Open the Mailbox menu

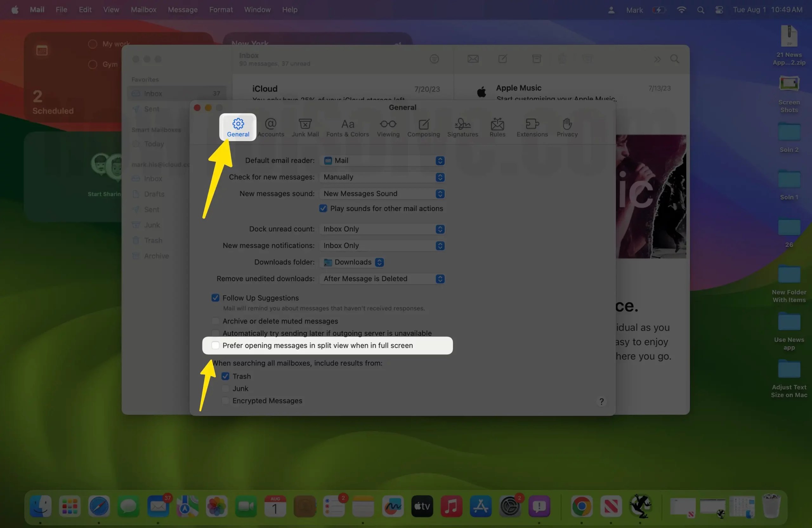tap(143, 10)
